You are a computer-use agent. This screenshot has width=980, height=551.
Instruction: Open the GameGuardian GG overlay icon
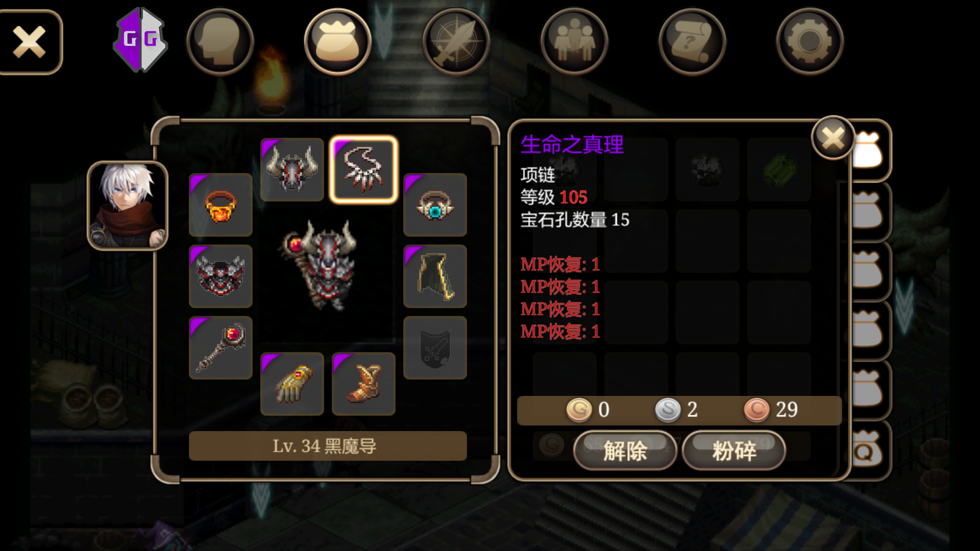[x=140, y=40]
